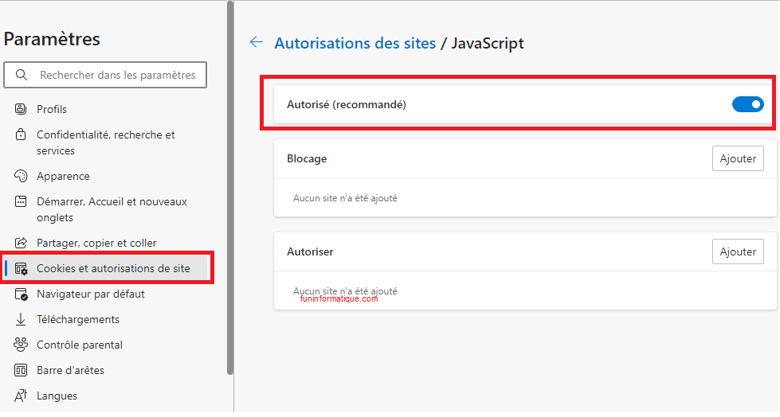Image resolution: width=780 pixels, height=417 pixels.
Task: Click Ajouter in the Blocage section
Action: click(738, 159)
